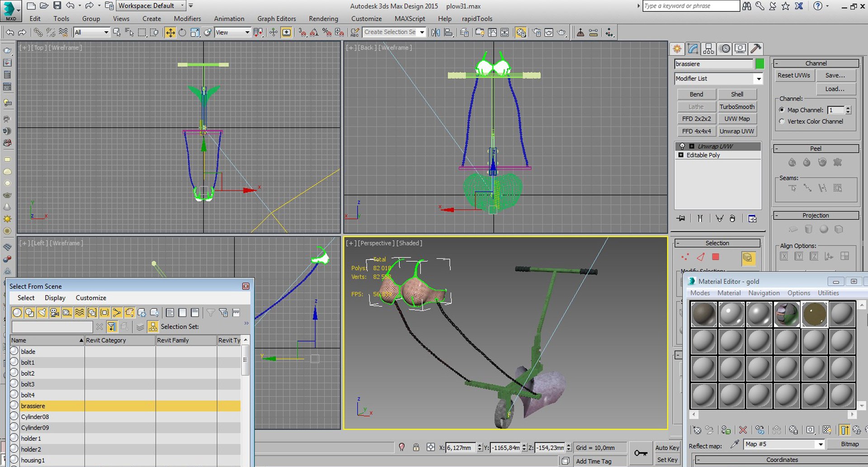This screenshot has height=467, width=868.
Task: Click the Mirror tool icon
Action: 435,33
